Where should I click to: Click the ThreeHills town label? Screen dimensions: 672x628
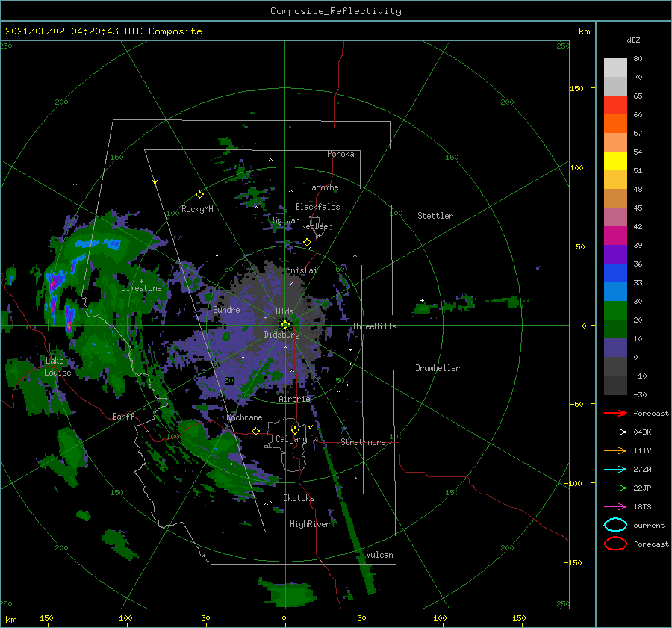[375, 326]
